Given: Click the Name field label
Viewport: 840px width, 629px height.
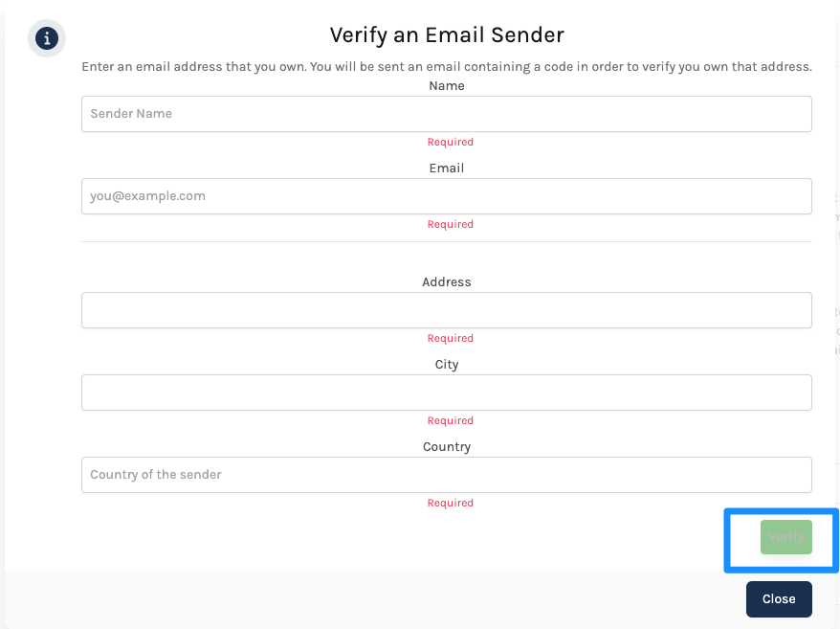Looking at the screenshot, I should point(446,86).
